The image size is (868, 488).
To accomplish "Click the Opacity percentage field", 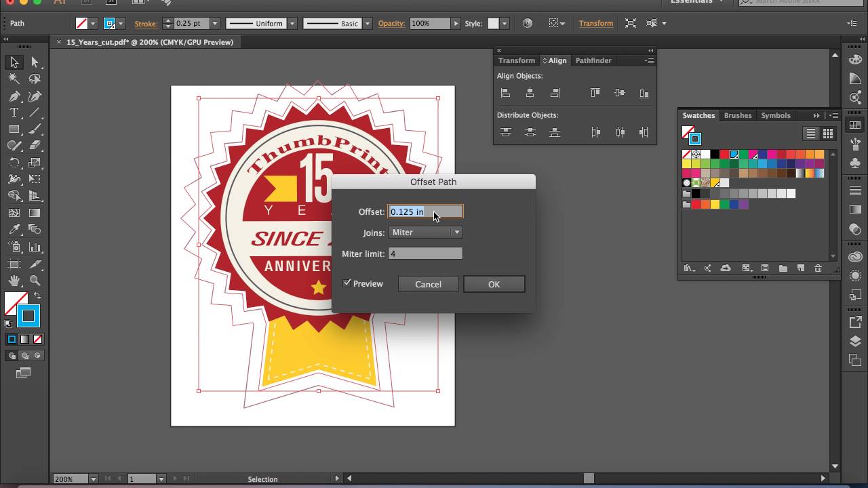I will (429, 23).
